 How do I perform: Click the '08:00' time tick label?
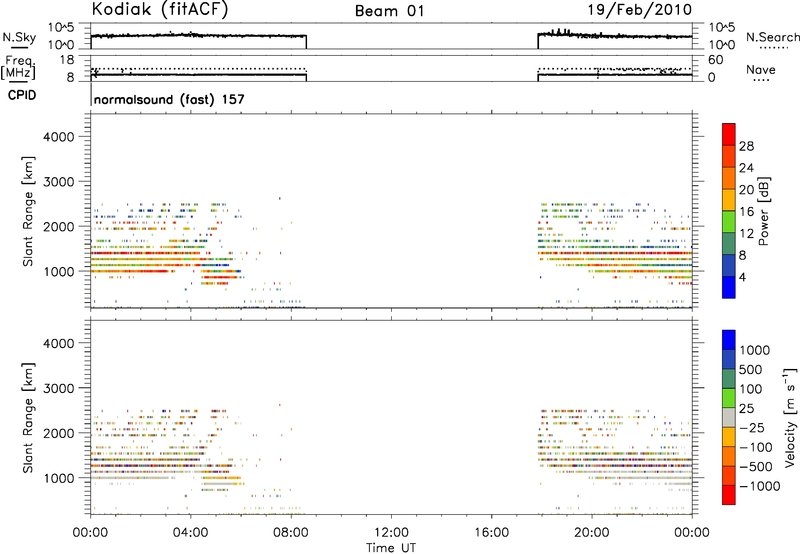coord(291,533)
